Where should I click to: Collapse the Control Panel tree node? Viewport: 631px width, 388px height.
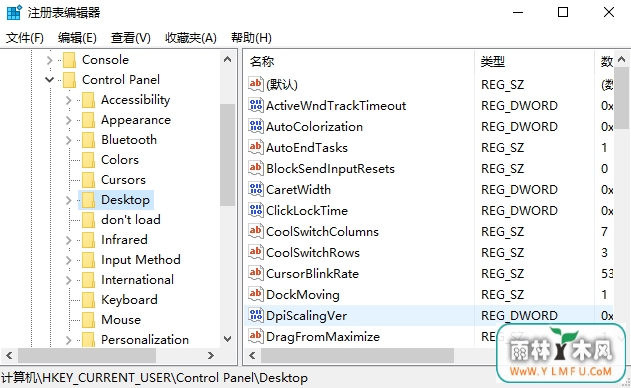coord(49,80)
